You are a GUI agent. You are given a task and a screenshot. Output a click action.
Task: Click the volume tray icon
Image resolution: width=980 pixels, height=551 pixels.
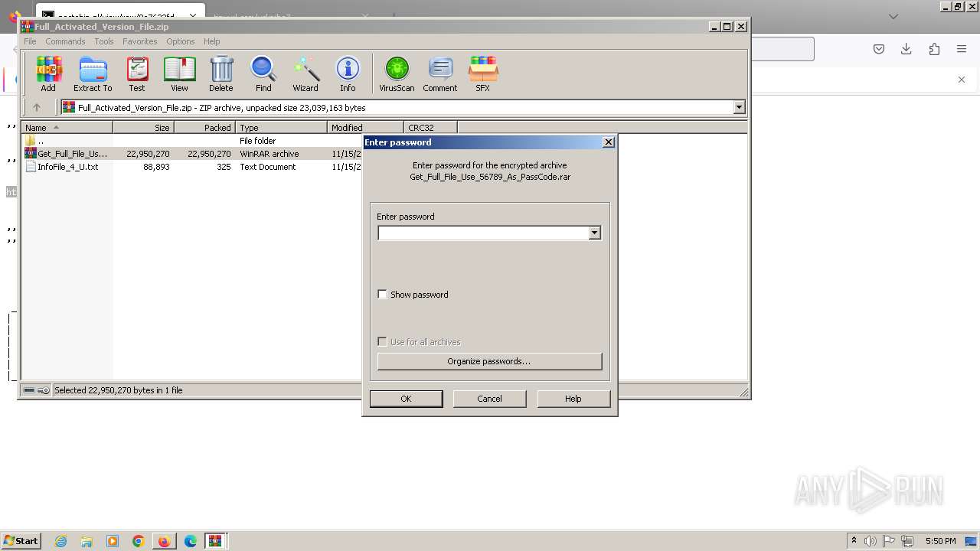[x=870, y=541]
